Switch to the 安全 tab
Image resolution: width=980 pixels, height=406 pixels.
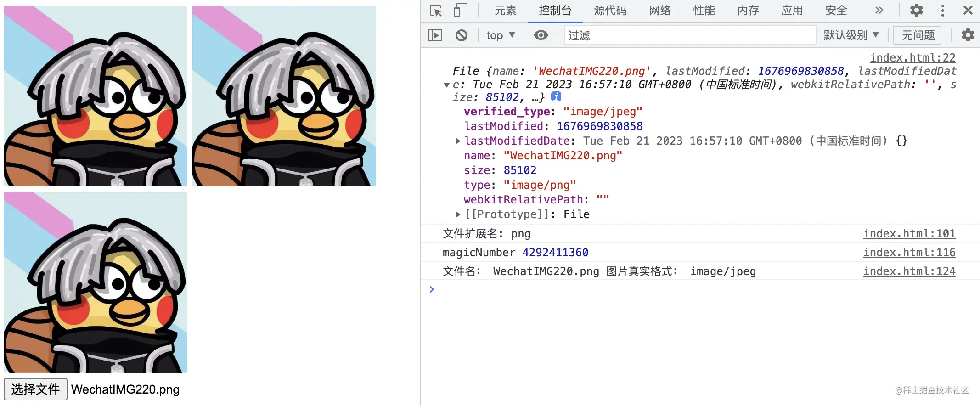coord(836,11)
